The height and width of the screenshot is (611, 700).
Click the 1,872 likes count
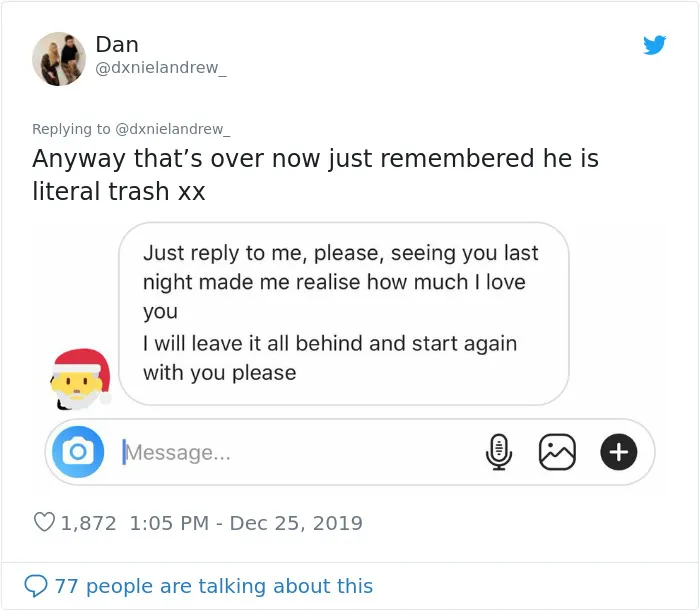88,523
